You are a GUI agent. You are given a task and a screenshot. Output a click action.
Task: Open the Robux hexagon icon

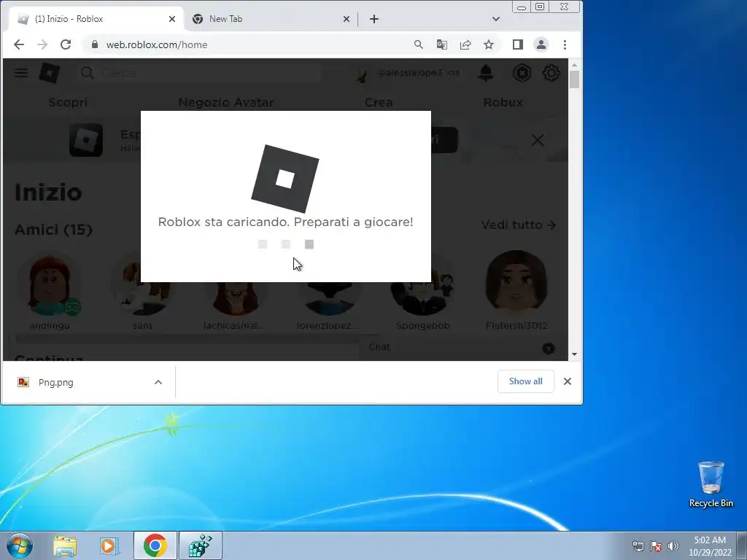click(522, 73)
